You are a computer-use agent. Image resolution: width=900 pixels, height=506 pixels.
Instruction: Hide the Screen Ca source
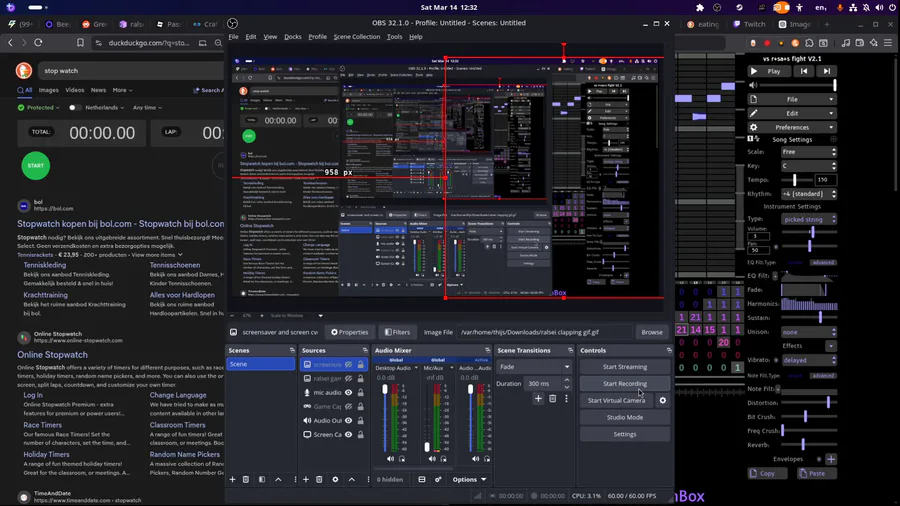click(348, 435)
